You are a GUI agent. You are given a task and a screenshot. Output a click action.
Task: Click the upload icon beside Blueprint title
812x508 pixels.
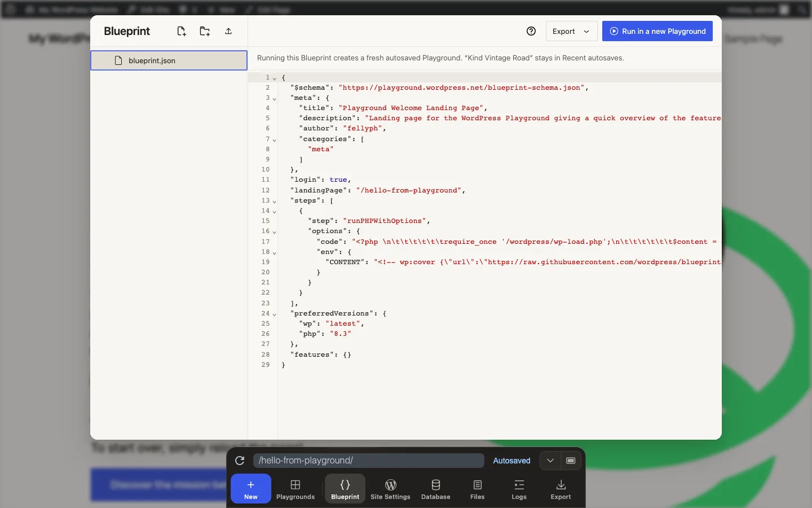[228, 32]
